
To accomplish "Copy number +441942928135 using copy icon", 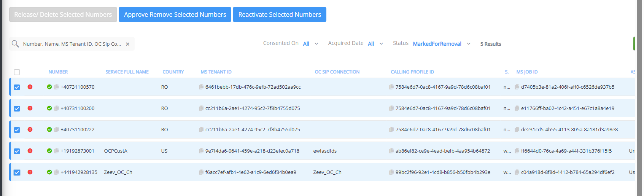I will pyautogui.click(x=56, y=172).
